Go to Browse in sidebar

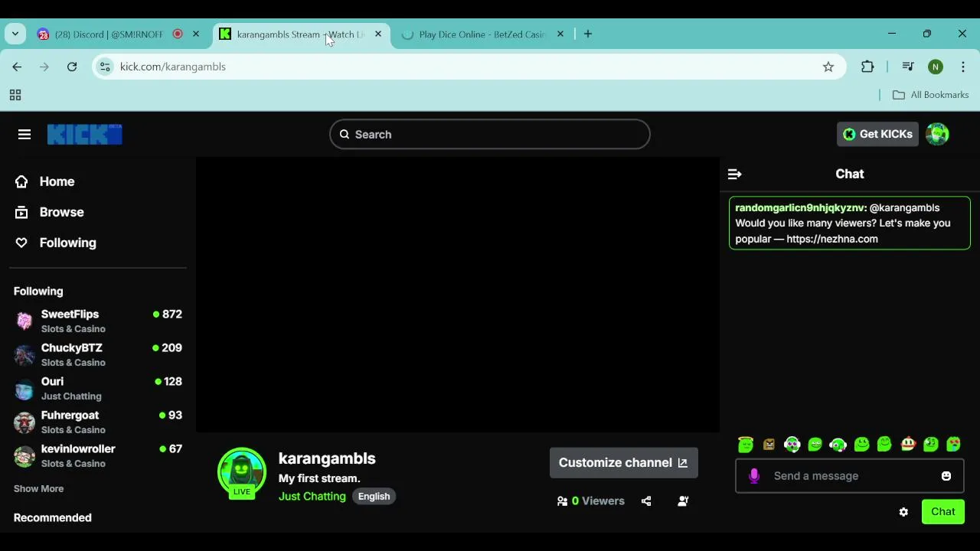coord(62,212)
